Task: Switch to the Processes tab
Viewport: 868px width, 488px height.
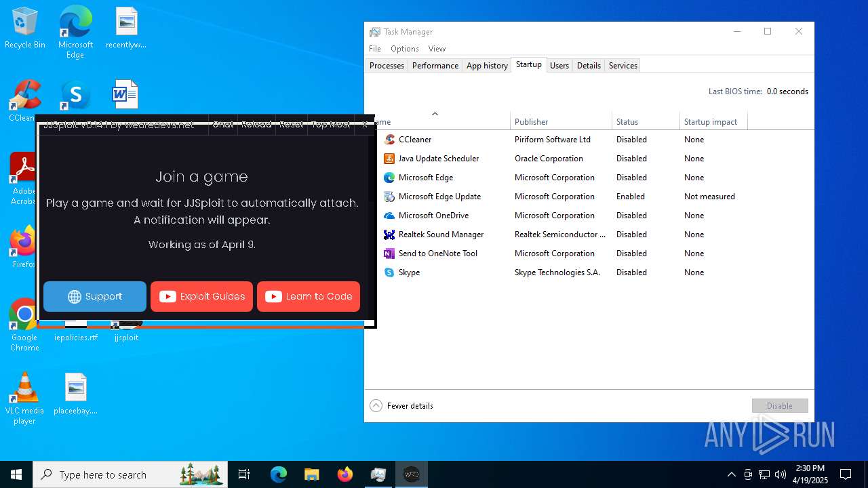Action: tap(387, 66)
